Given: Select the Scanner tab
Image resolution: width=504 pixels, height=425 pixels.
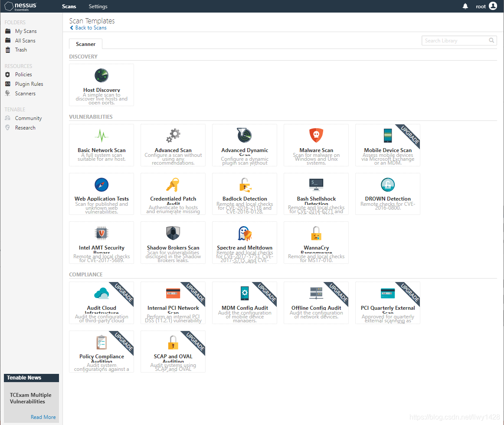Looking at the screenshot, I should [85, 44].
